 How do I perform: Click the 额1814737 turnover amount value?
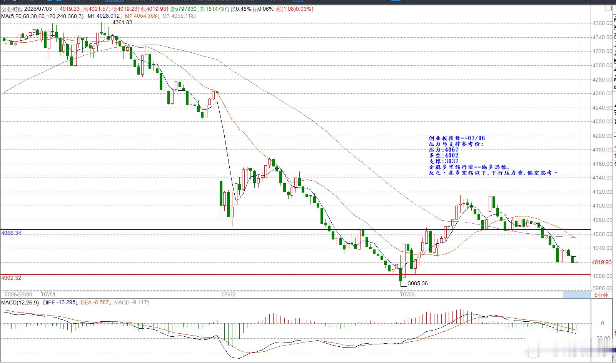215,9
